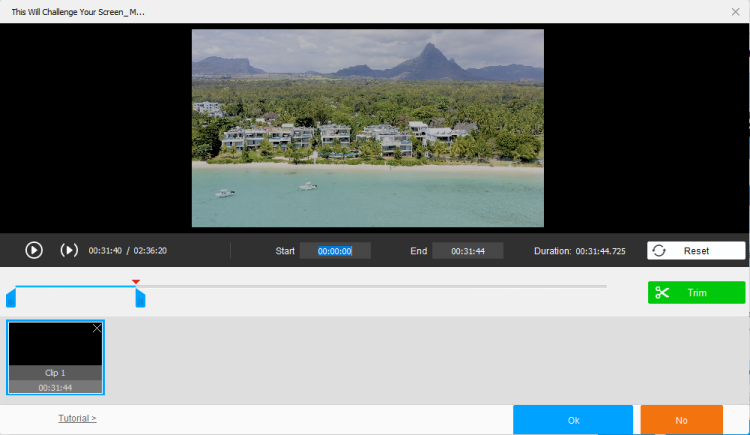Click the Reset button

pos(696,251)
